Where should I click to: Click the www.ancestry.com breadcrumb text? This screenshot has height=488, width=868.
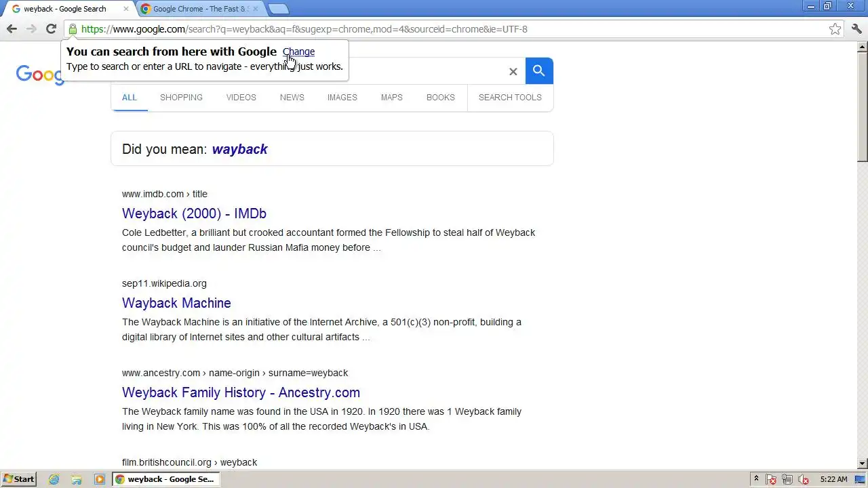(235, 373)
